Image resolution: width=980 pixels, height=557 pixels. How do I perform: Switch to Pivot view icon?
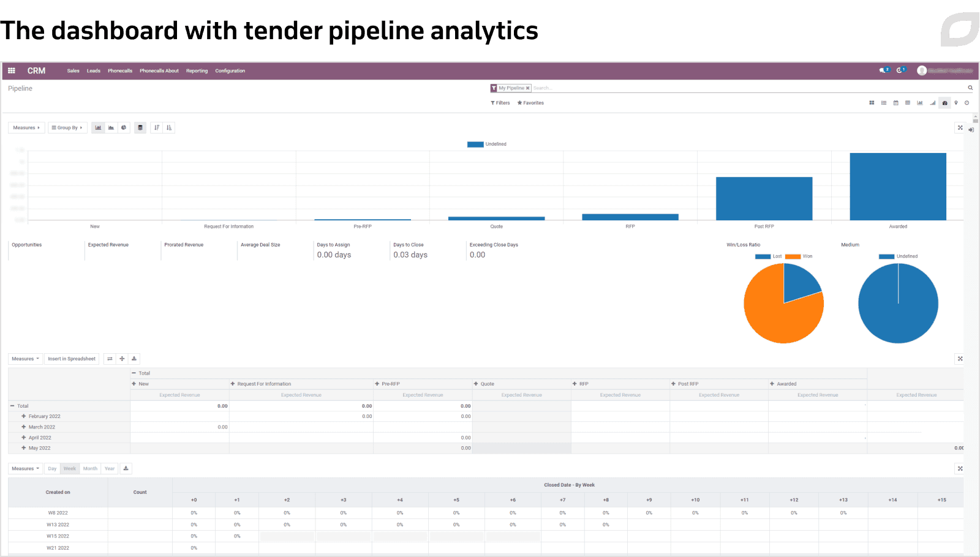point(908,103)
